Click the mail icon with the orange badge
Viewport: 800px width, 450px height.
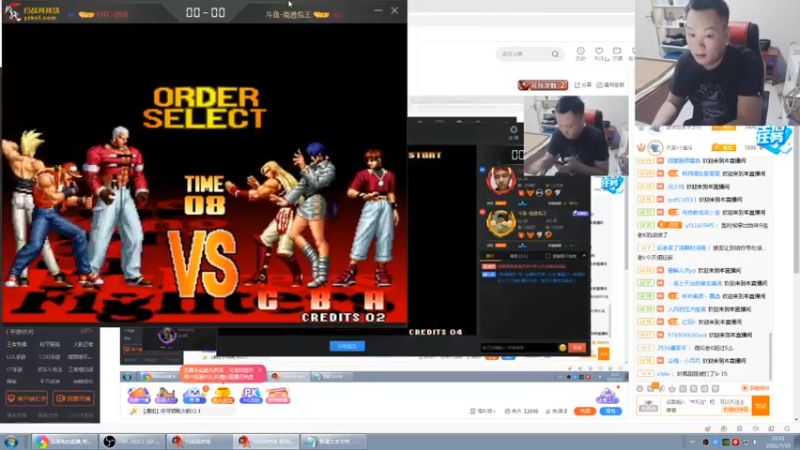coord(651,388)
